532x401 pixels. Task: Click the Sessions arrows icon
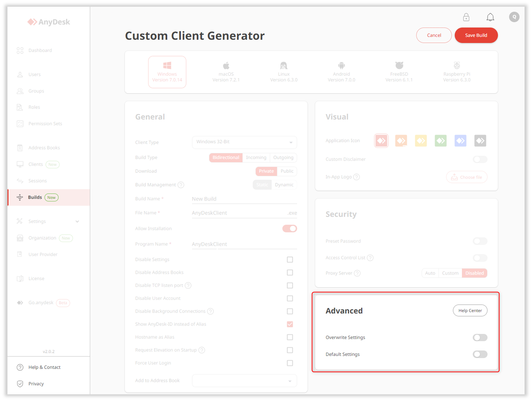pos(20,181)
